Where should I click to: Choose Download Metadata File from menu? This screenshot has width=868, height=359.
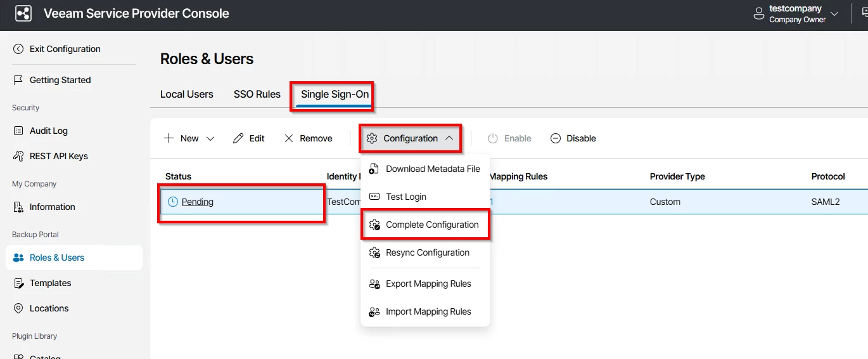(x=425, y=169)
